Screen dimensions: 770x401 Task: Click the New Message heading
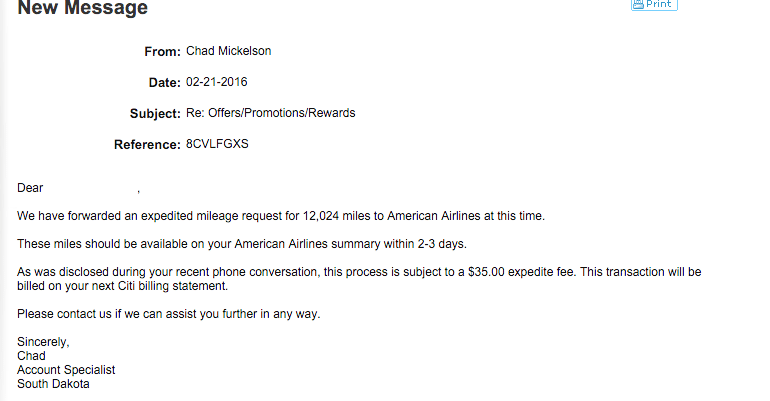(x=82, y=7)
